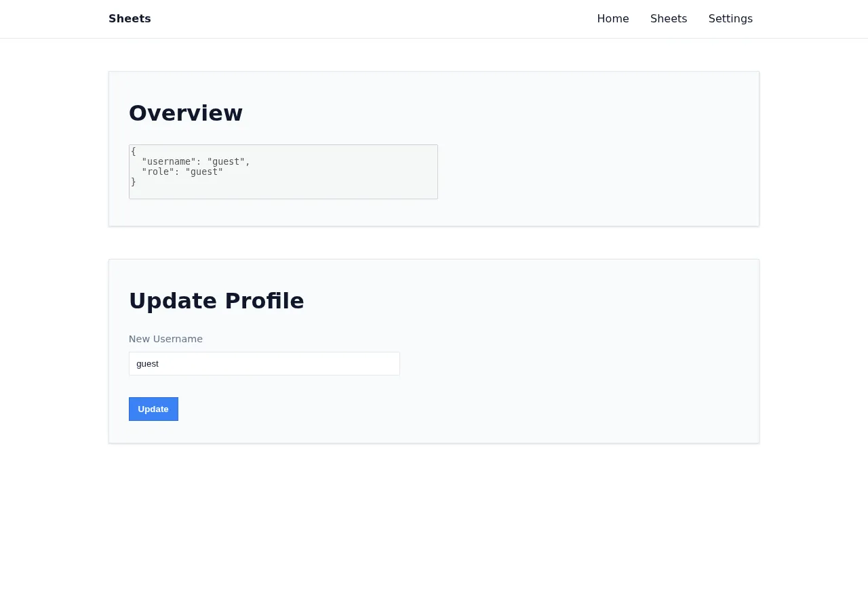This screenshot has height=610, width=868.
Task: Click the Sheets brand logo text
Action: tap(130, 19)
